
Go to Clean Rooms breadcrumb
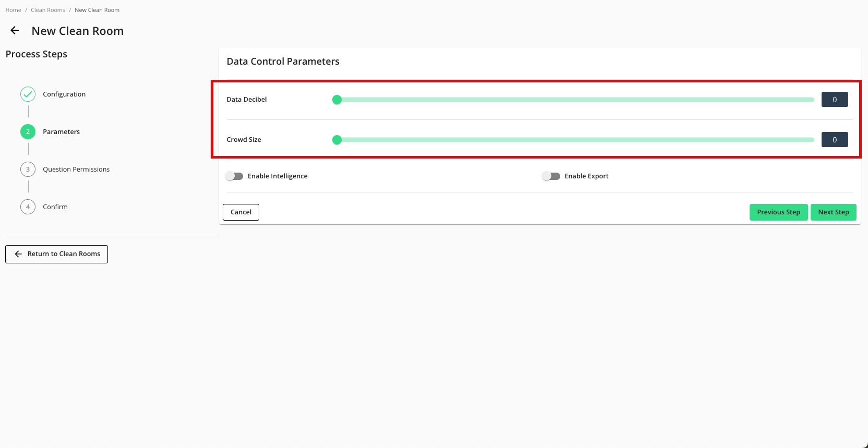tap(48, 10)
